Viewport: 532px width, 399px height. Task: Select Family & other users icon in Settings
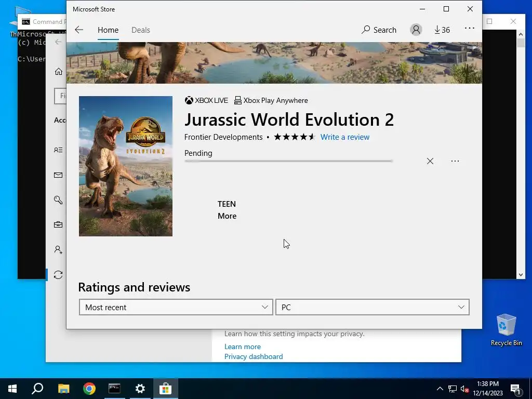pyautogui.click(x=58, y=250)
